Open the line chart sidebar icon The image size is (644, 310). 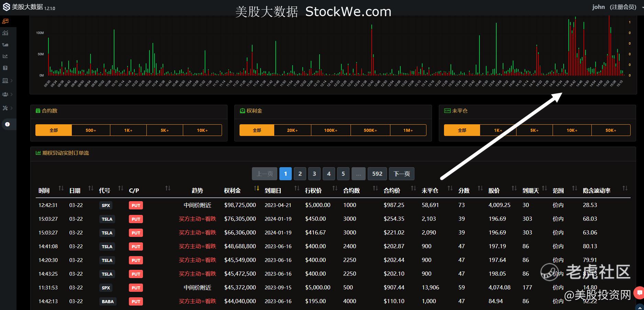click(x=5, y=56)
